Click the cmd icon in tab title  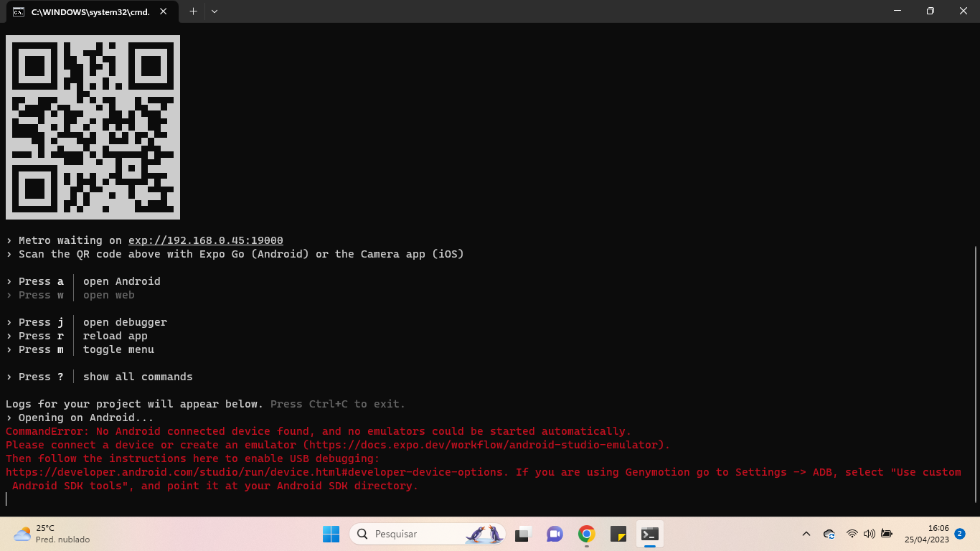click(x=19, y=12)
